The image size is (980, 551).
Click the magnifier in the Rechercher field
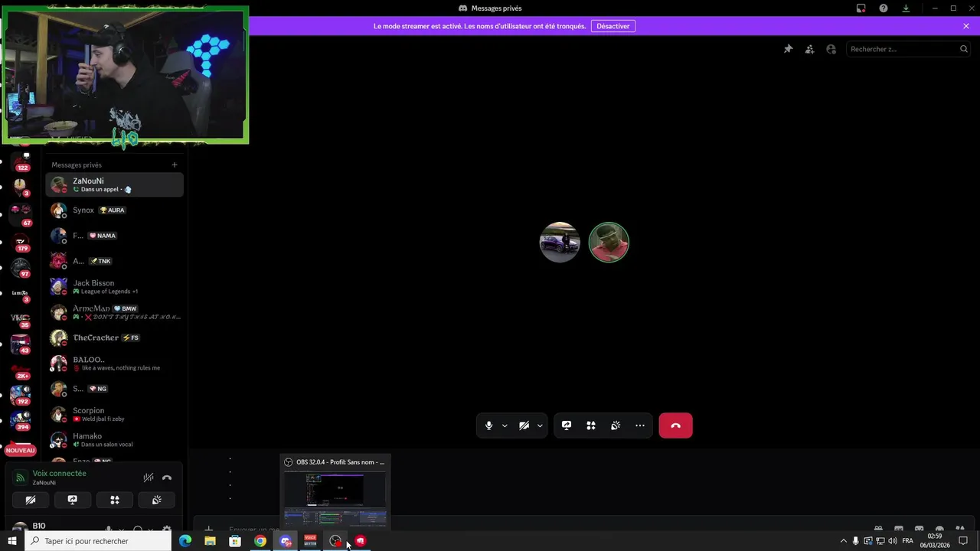coord(964,49)
